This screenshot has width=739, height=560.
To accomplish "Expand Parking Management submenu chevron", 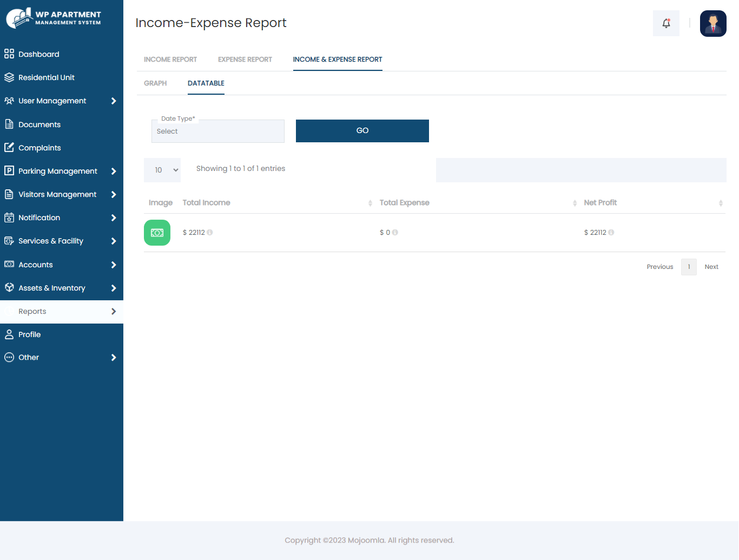I will point(114,171).
